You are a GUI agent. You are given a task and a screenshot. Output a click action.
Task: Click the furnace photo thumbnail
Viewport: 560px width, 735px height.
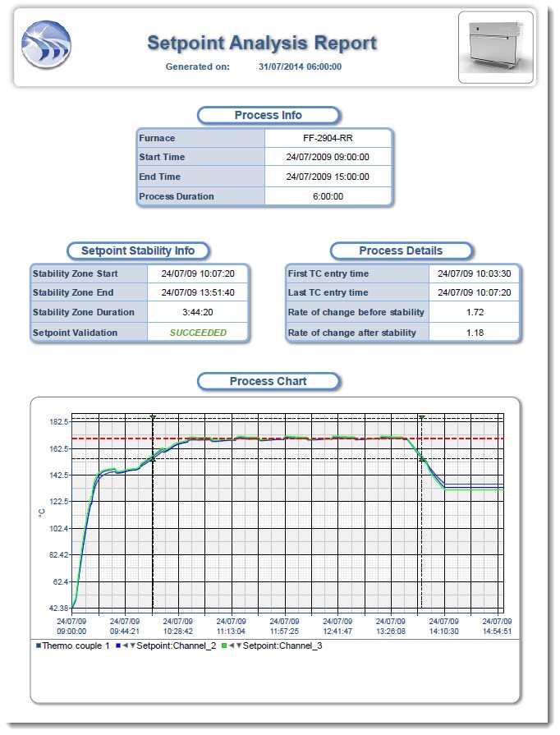point(496,48)
